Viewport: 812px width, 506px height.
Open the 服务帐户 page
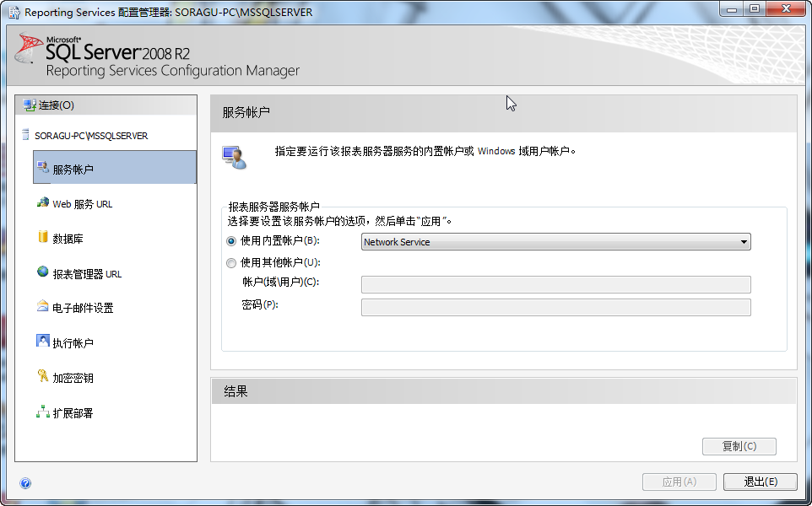[x=115, y=167]
